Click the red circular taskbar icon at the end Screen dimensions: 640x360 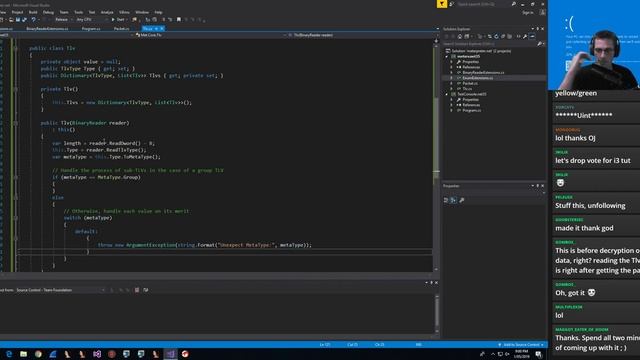click(x=185, y=354)
